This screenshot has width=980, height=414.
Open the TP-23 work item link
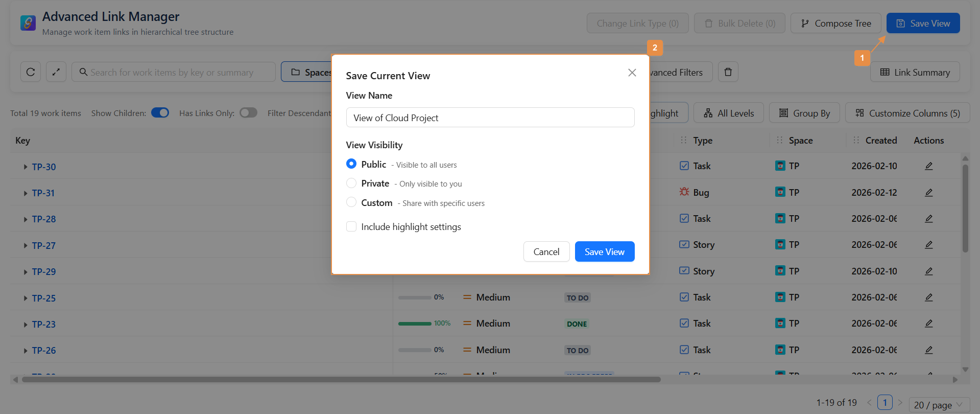pyautogui.click(x=44, y=325)
